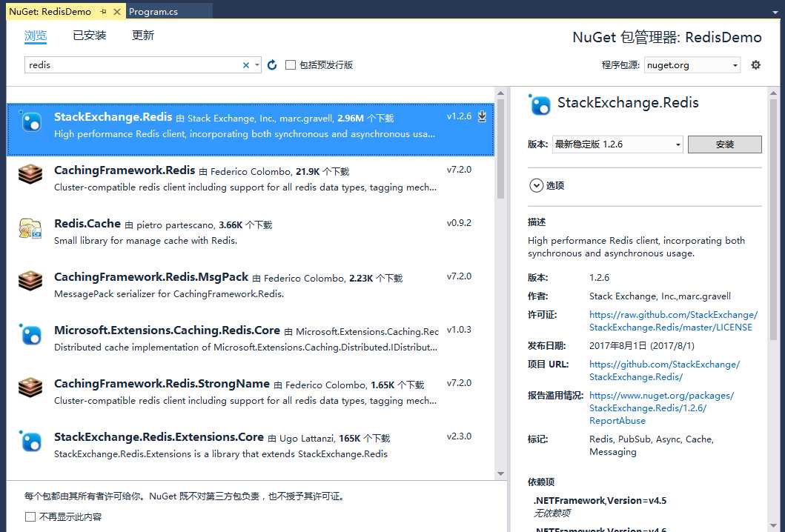Click the 2017年8月1日 publish date value
Image resolution: width=785 pixels, height=532 pixels.
pyautogui.click(x=641, y=346)
